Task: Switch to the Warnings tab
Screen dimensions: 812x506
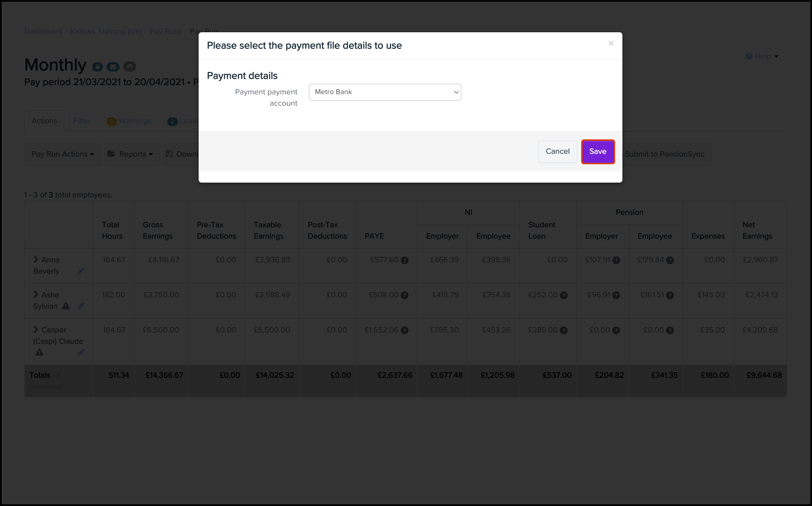Action: click(x=135, y=121)
